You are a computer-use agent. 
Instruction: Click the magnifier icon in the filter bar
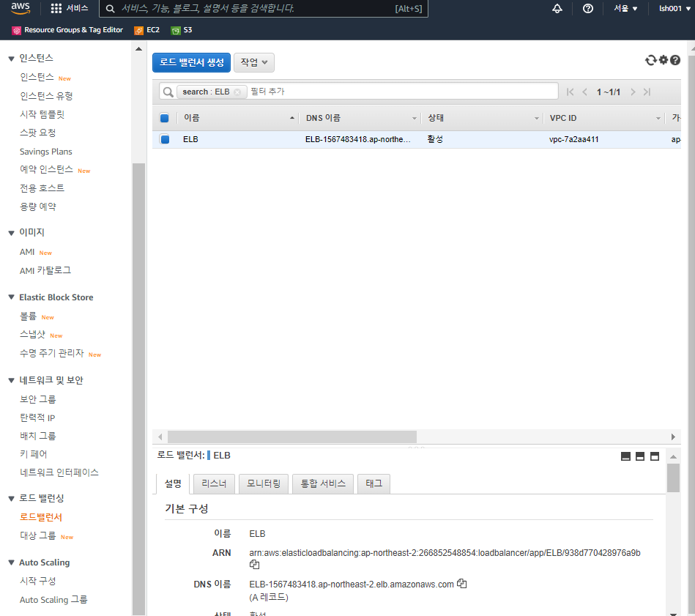tap(168, 92)
